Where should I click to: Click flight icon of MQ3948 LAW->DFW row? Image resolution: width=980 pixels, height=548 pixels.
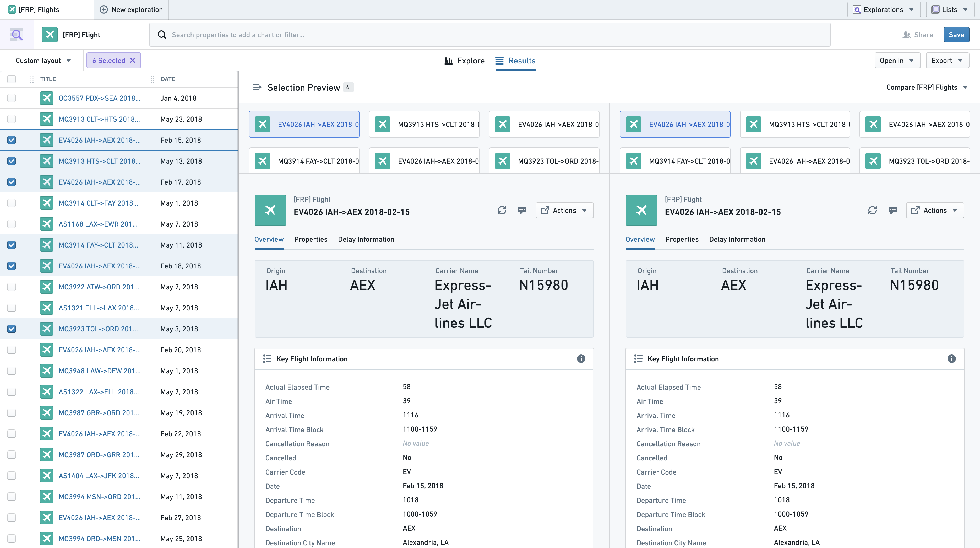[x=46, y=371]
